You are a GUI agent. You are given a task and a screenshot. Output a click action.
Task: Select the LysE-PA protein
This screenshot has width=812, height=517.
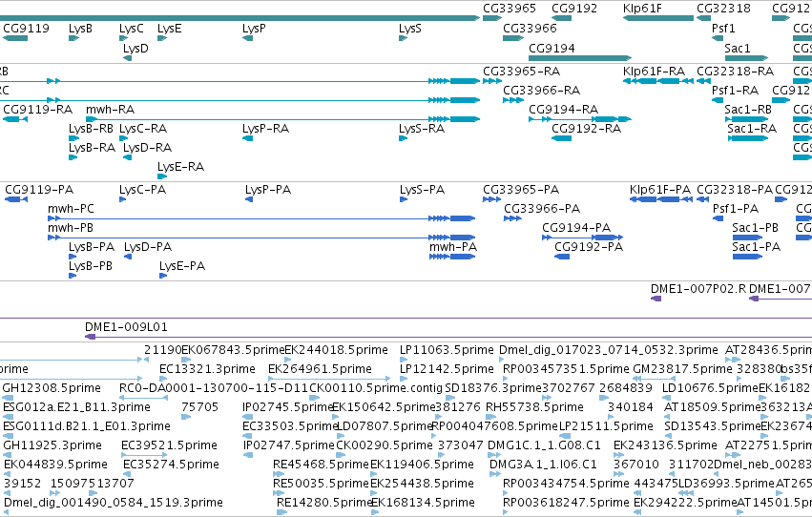163,277
